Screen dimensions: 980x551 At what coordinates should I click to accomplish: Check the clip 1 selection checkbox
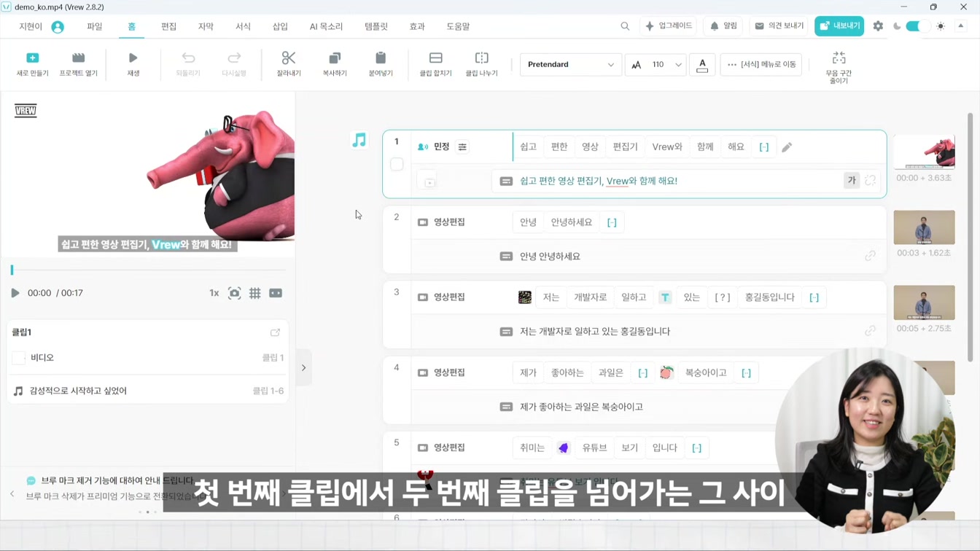pos(397,164)
